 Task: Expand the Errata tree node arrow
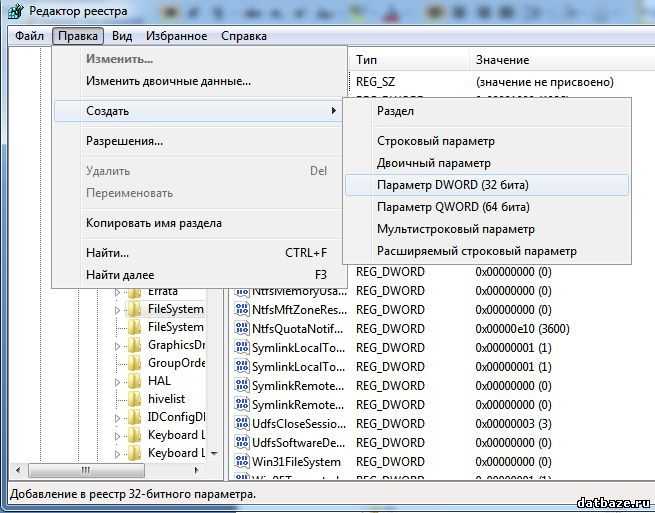(118, 292)
